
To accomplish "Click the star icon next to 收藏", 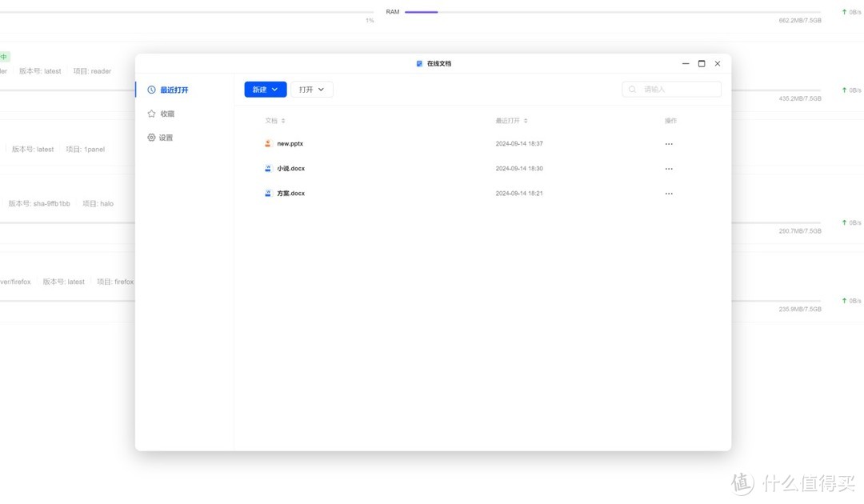I will tap(152, 114).
